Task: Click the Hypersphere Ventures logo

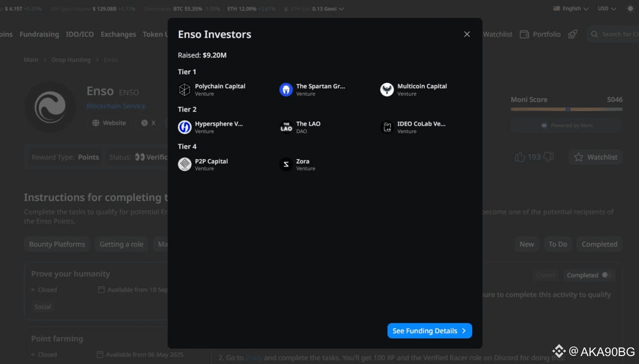Action: tap(185, 127)
